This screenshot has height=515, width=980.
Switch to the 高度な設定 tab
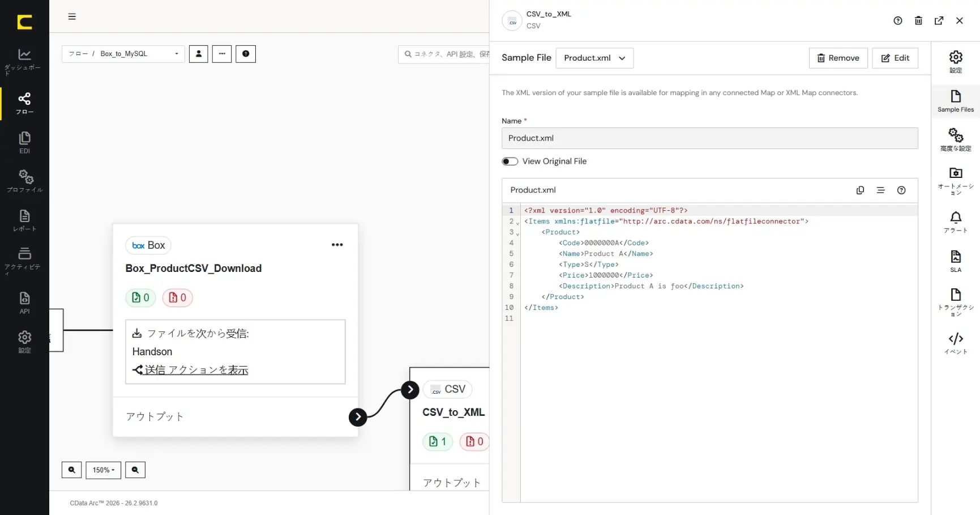[x=956, y=140]
